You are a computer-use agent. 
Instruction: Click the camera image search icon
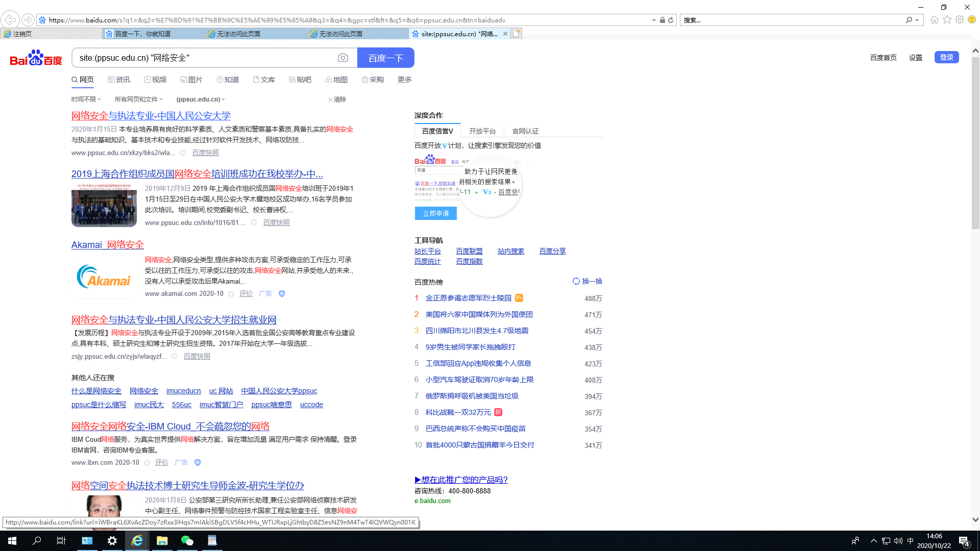[343, 58]
